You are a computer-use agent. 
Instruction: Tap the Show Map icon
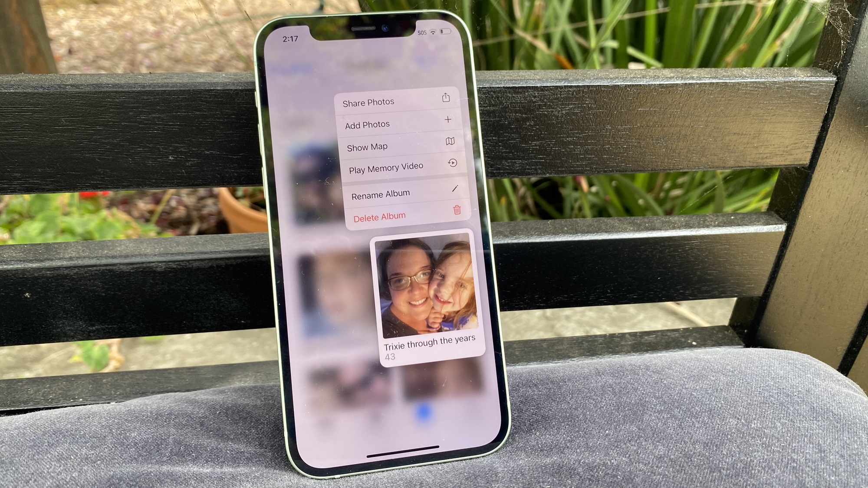(x=450, y=147)
